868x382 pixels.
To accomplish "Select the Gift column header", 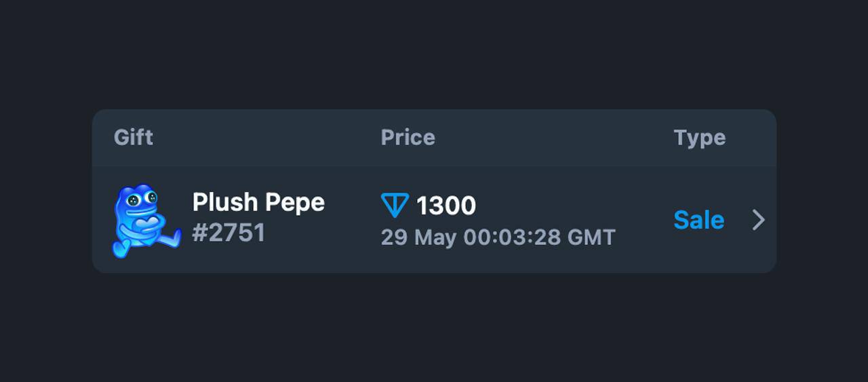I will (134, 138).
